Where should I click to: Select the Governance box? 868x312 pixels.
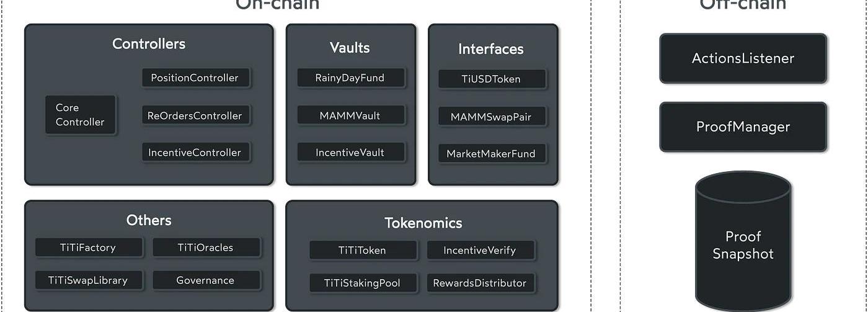pyautogui.click(x=206, y=280)
